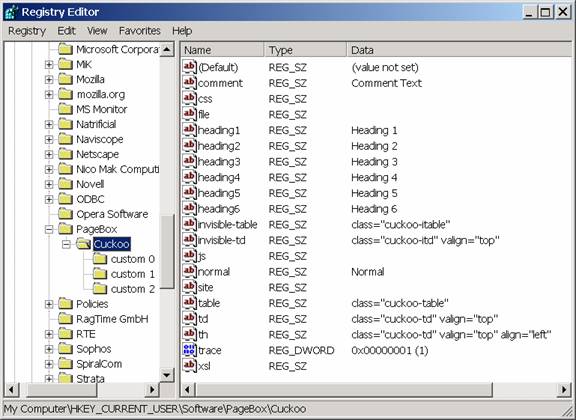This screenshot has width=576, height=420.
Task: Select the heading5 value name
Action: point(219,193)
